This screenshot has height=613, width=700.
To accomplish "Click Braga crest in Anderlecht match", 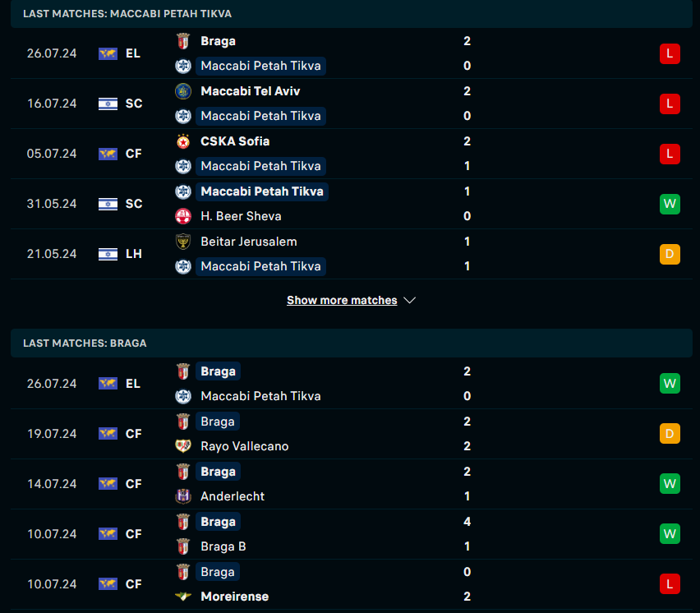I will click(183, 472).
